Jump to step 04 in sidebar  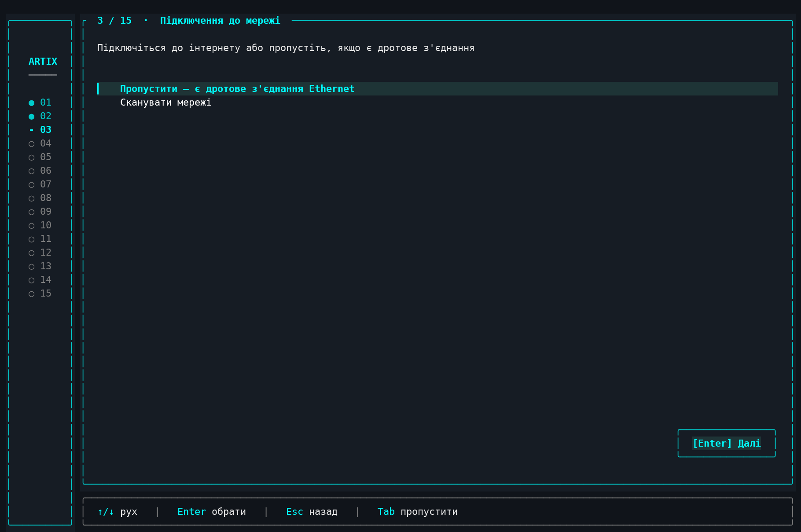[40, 143]
